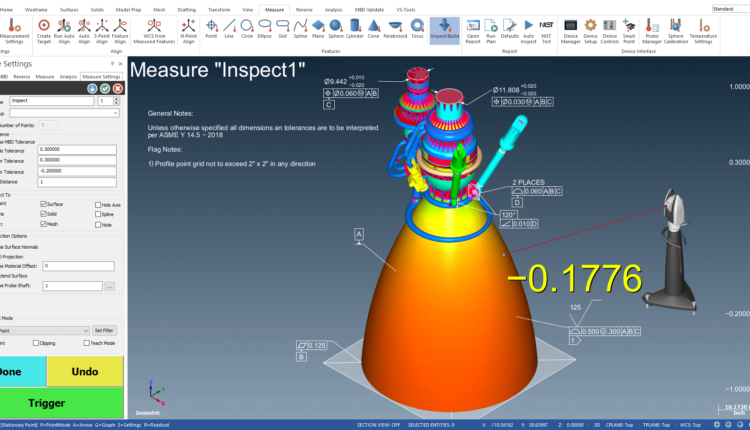The width and height of the screenshot is (750, 430).
Task: Choose the Torus feature tool
Action: point(415,27)
